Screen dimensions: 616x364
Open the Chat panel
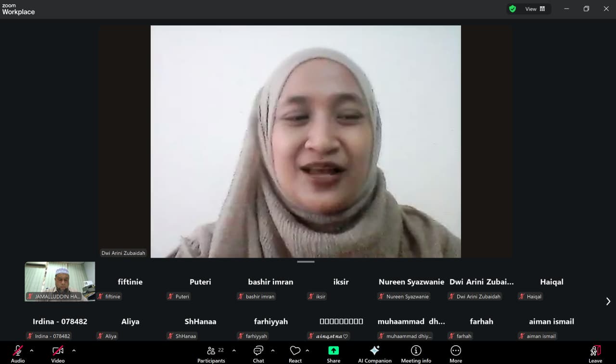pyautogui.click(x=258, y=353)
